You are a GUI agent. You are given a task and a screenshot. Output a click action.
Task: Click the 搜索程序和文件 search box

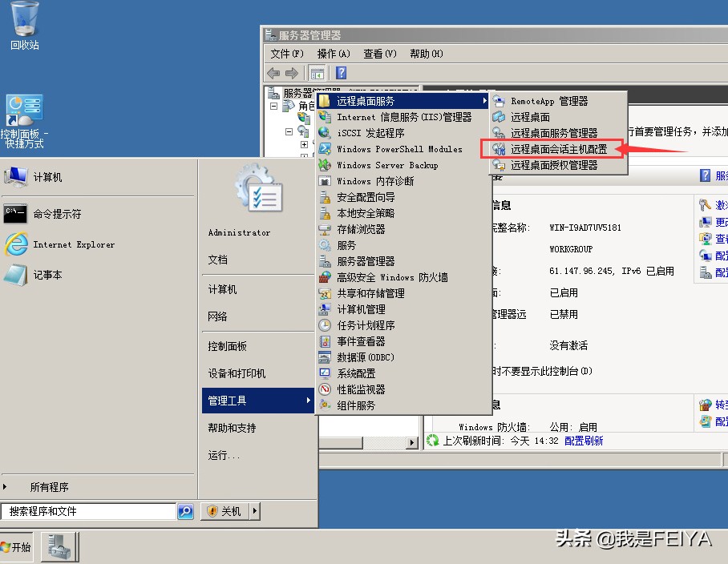click(x=88, y=510)
